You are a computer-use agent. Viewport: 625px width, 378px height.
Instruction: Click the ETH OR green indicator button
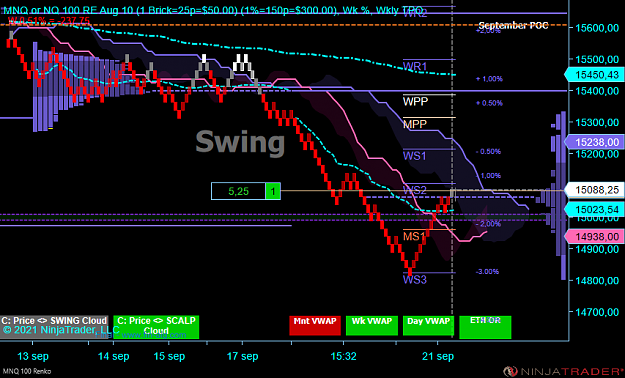click(x=485, y=327)
